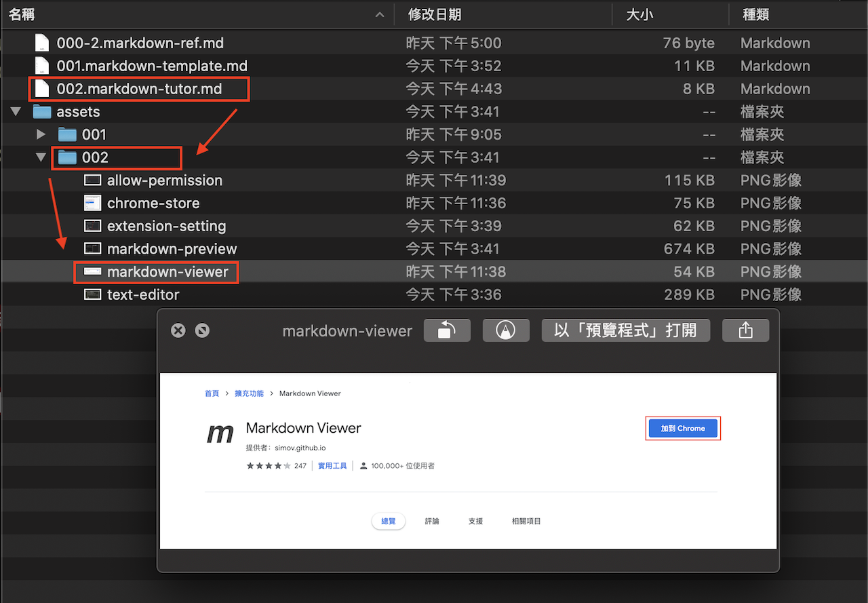Image resolution: width=868 pixels, height=603 pixels.
Task: Select the 總覽 tab
Action: 389,521
